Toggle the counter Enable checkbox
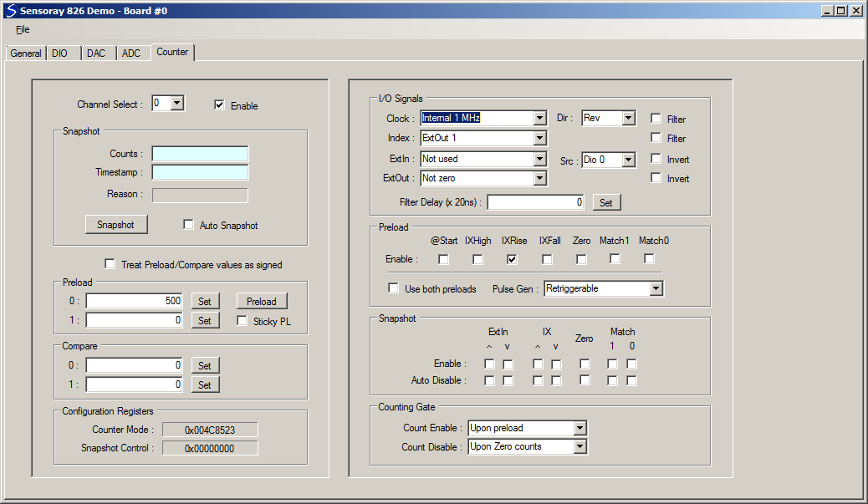868x504 pixels. pos(219,104)
